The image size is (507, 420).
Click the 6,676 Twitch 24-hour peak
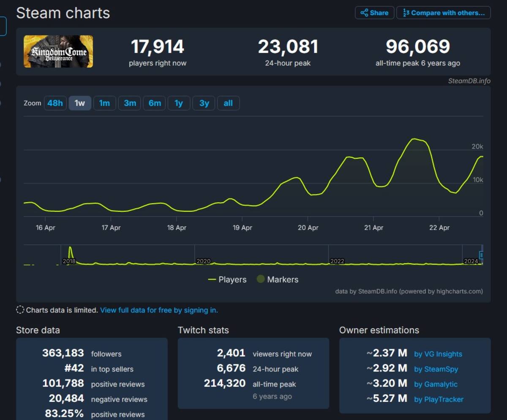point(231,369)
